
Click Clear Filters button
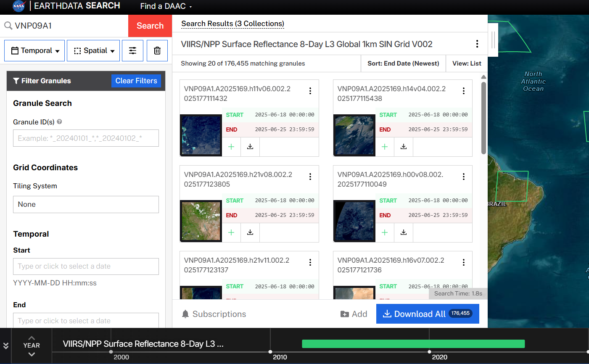(x=136, y=81)
